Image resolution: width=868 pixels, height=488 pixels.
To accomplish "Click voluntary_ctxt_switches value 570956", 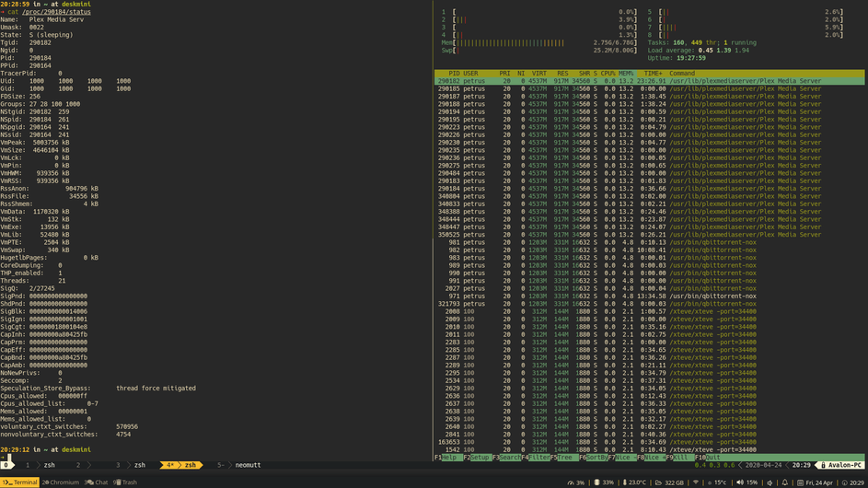I will point(127,427).
